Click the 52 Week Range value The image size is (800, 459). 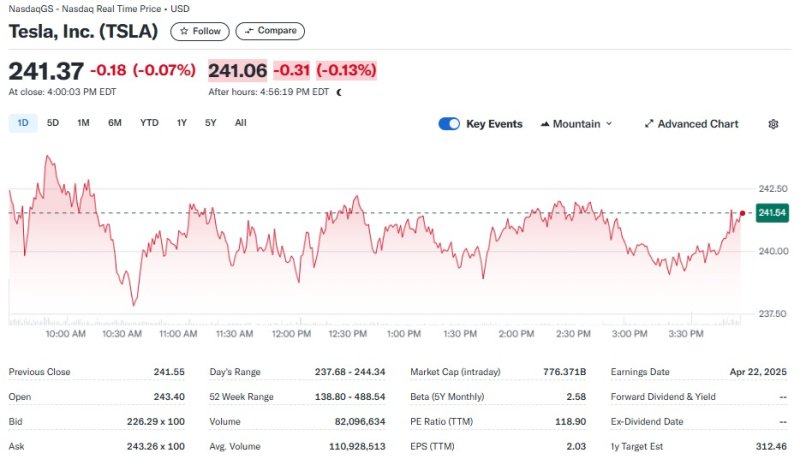click(x=349, y=397)
